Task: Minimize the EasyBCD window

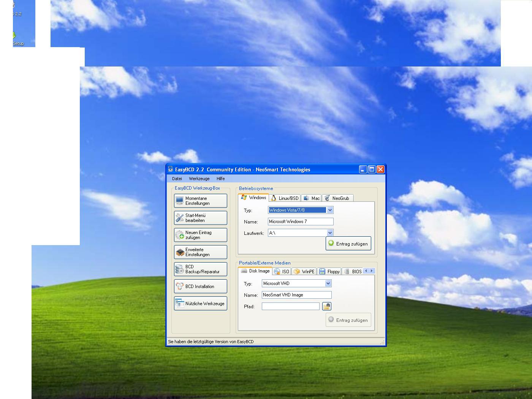Action: click(363, 169)
